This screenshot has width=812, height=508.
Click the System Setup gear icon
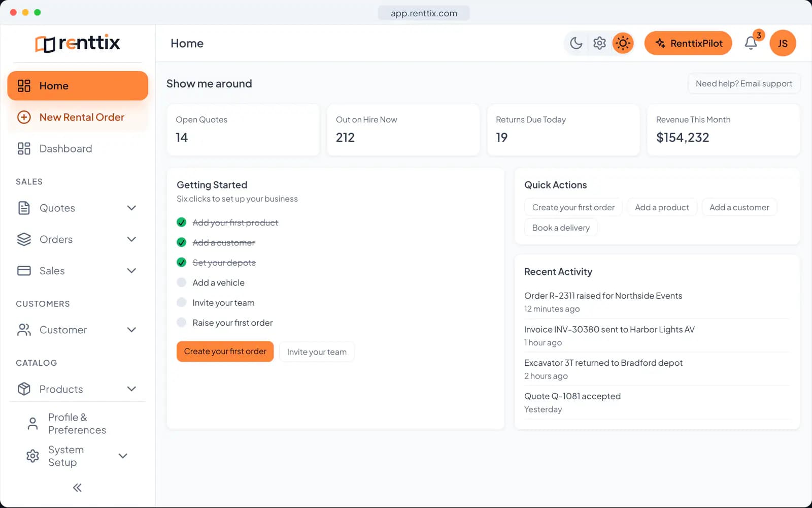coord(32,456)
